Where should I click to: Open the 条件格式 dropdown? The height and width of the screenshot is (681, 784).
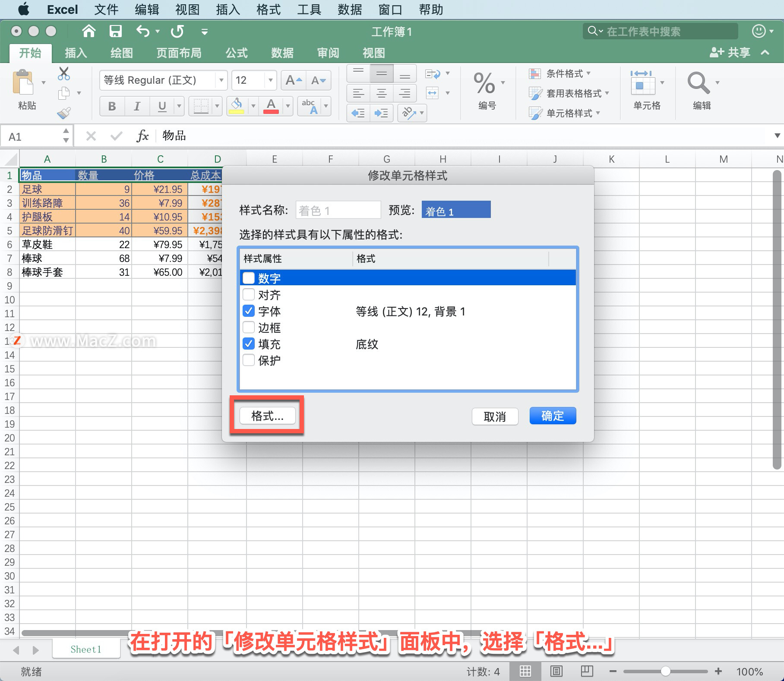[560, 74]
